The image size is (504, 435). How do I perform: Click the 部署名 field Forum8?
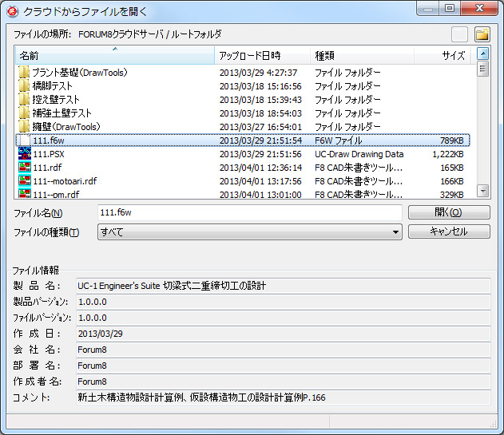(284, 366)
